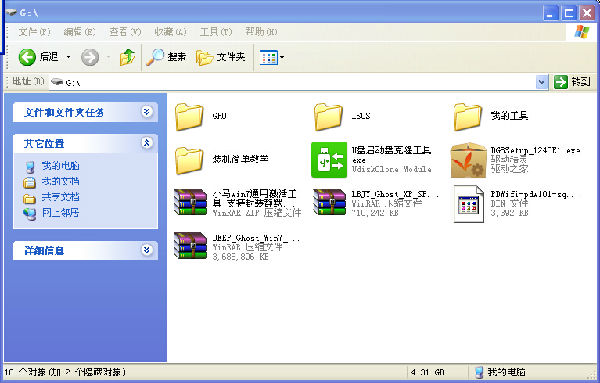Expand the 文件和文件夹任务 panel
This screenshot has width=600, height=383.
pyautogui.click(x=147, y=112)
